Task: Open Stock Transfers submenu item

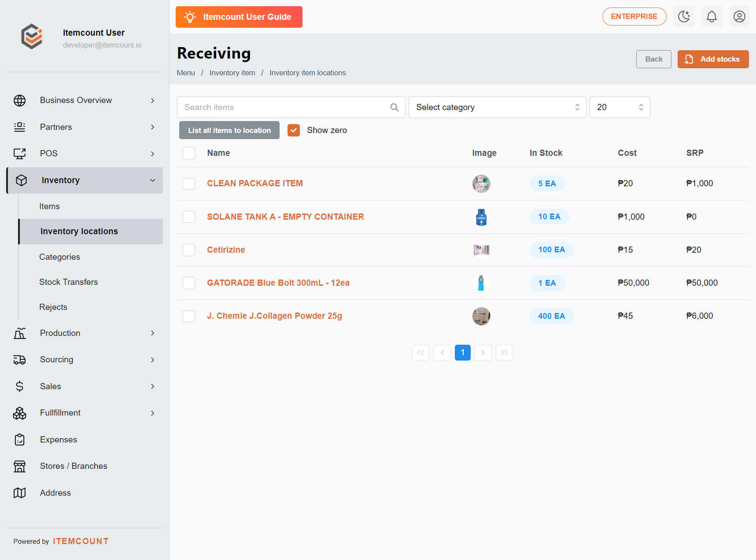Action: (69, 282)
